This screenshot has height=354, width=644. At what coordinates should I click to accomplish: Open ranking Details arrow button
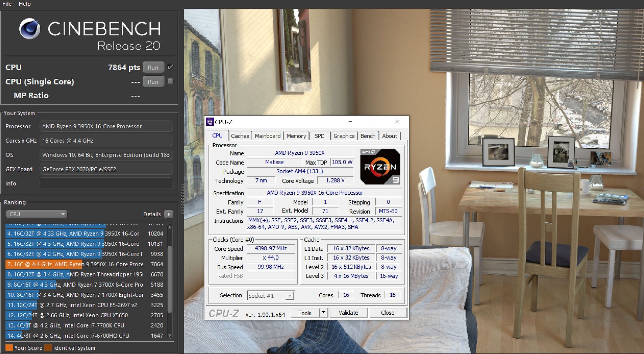(169, 214)
